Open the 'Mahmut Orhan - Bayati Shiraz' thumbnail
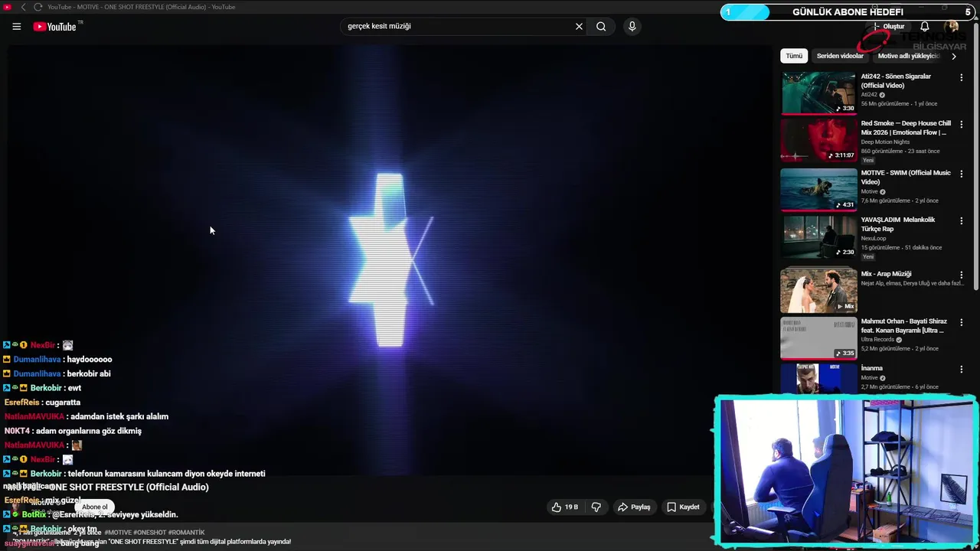 818,337
